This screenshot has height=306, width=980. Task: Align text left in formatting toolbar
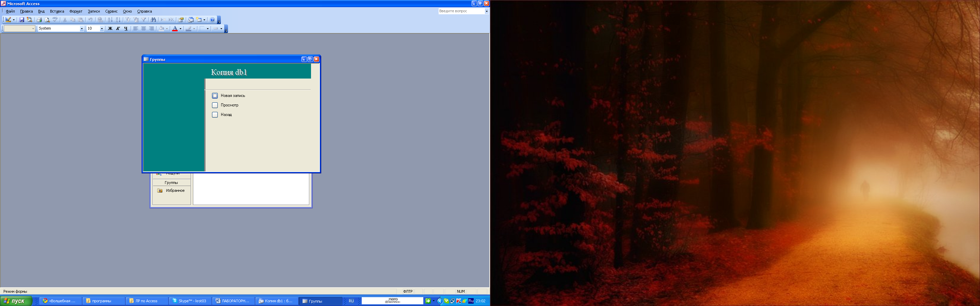tap(136, 29)
